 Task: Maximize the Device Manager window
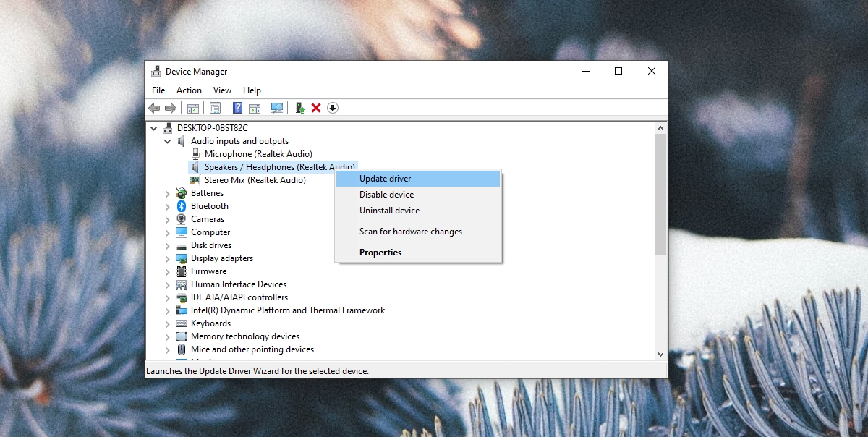point(618,71)
